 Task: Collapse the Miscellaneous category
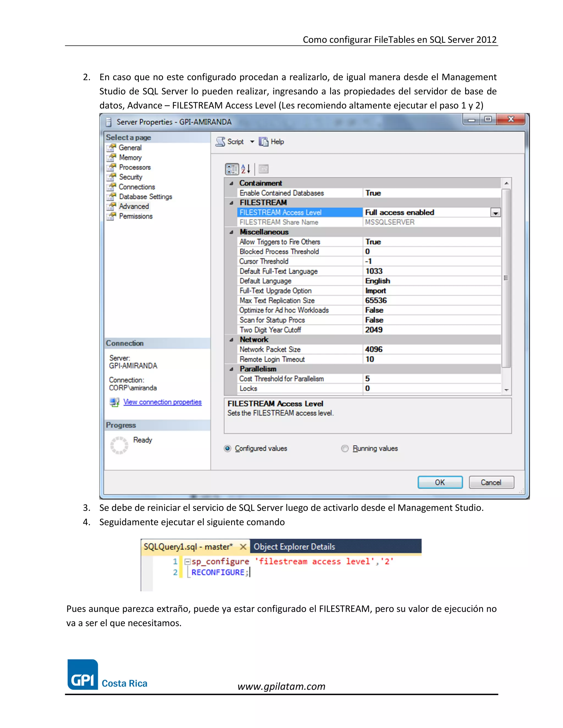[231, 232]
